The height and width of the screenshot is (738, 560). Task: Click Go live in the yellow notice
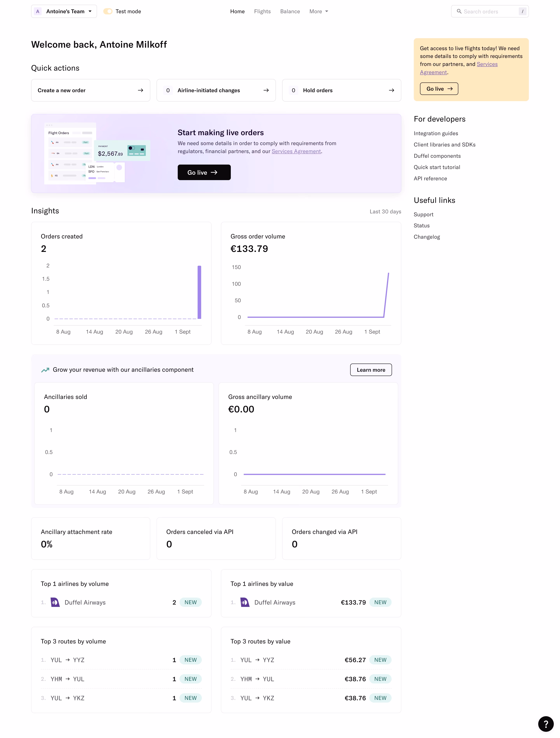(x=439, y=89)
